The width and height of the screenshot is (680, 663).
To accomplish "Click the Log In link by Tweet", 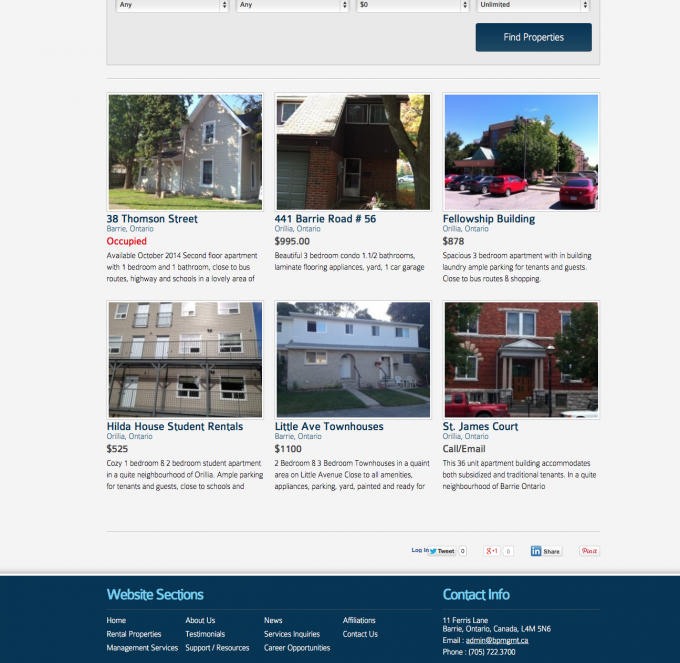I will (x=419, y=550).
